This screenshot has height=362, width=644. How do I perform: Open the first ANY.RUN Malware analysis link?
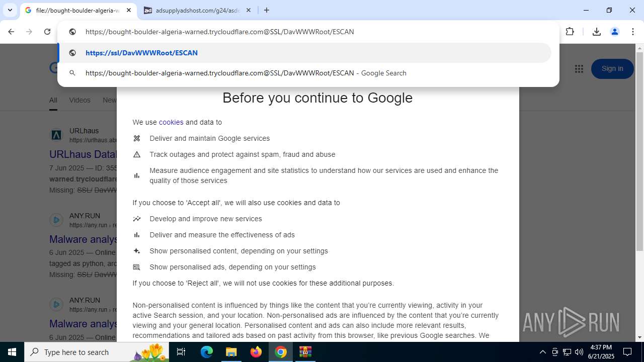click(83, 239)
